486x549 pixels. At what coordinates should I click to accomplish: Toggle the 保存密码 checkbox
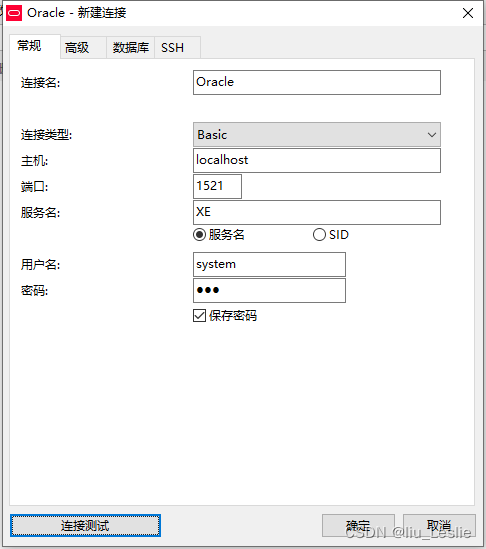(200, 315)
